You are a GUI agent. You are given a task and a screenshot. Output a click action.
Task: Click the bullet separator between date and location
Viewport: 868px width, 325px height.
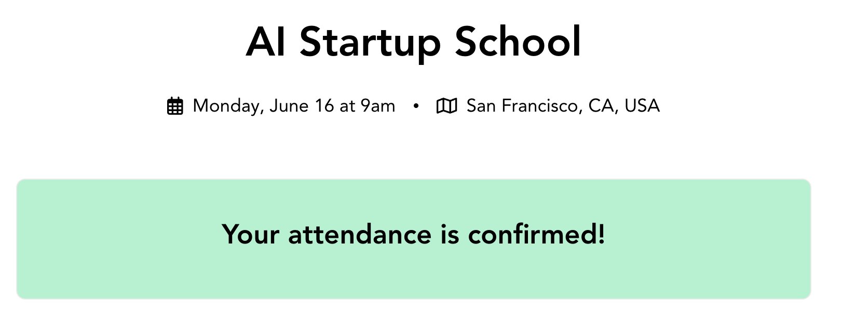coord(416,106)
